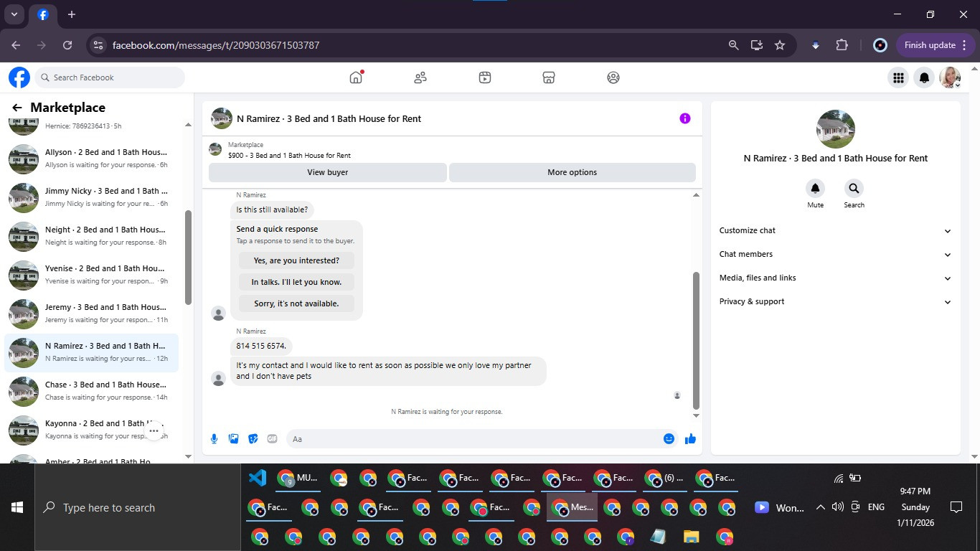Click the Facebook logo
Viewport: 980px width, 551px height.
click(x=19, y=77)
